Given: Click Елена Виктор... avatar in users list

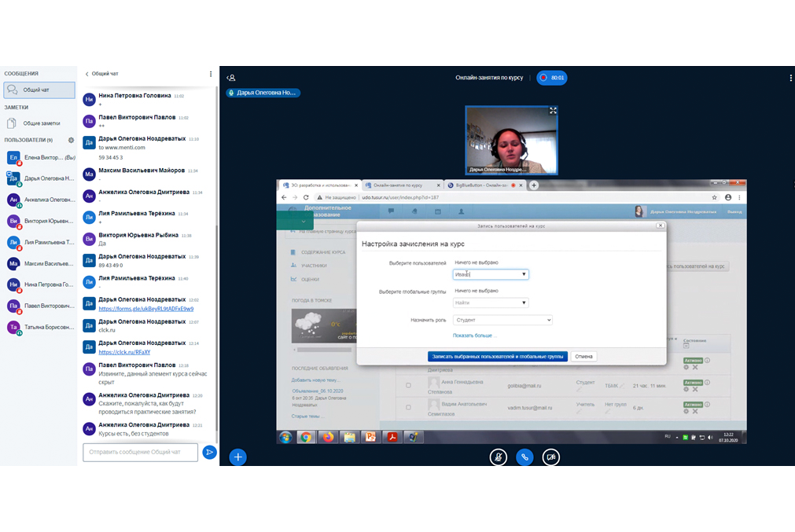Looking at the screenshot, I should [x=13, y=158].
